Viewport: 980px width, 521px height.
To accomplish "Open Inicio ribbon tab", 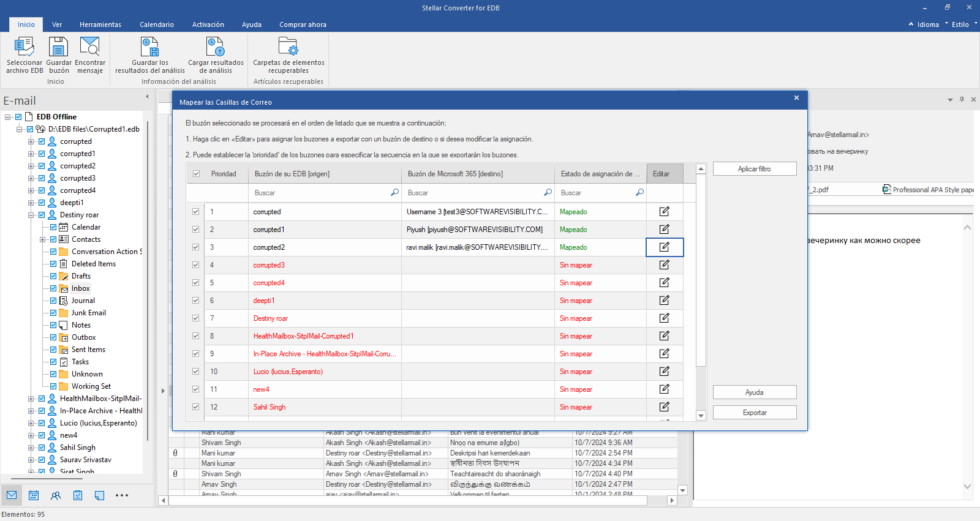I will coord(26,24).
